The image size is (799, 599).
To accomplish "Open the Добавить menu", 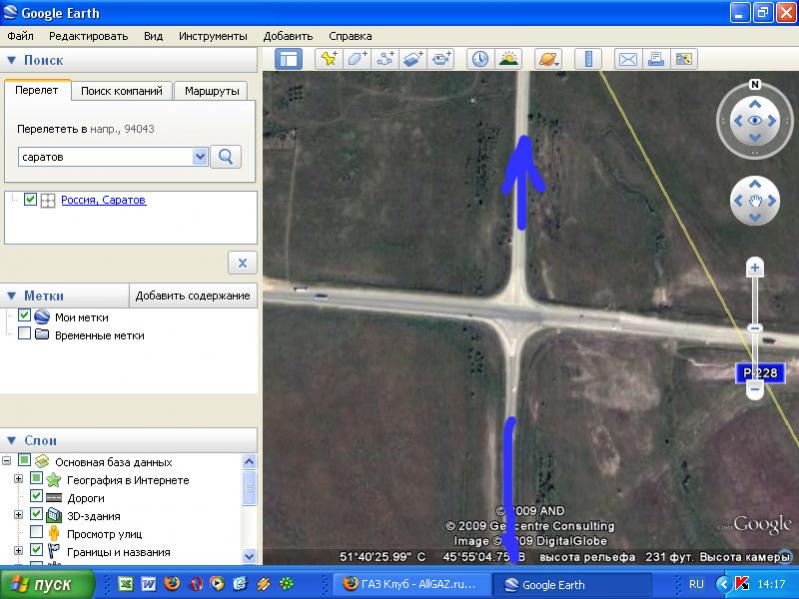I will 288,36.
